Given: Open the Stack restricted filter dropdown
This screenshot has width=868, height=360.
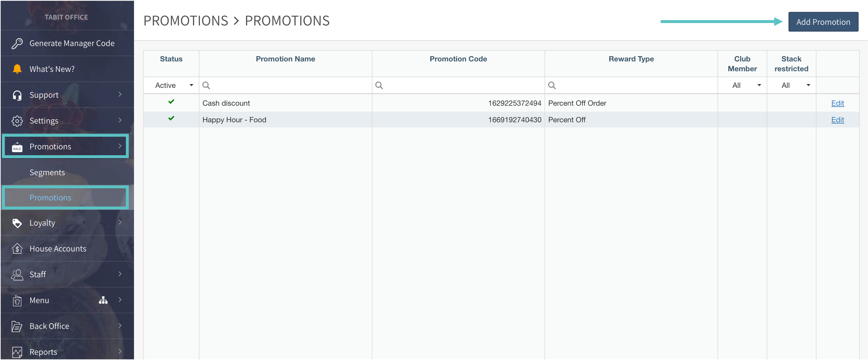Looking at the screenshot, I should pos(795,85).
